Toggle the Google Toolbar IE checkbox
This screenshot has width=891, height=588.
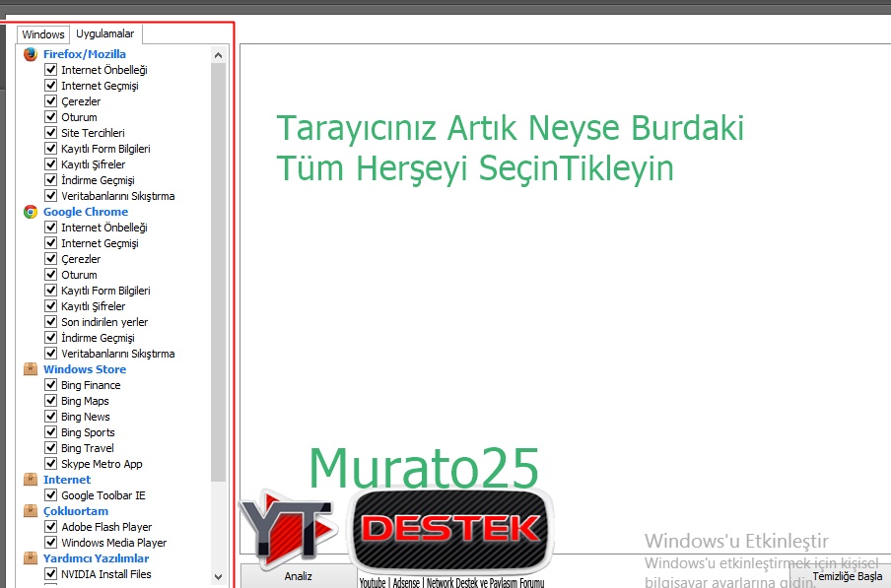tap(50, 495)
